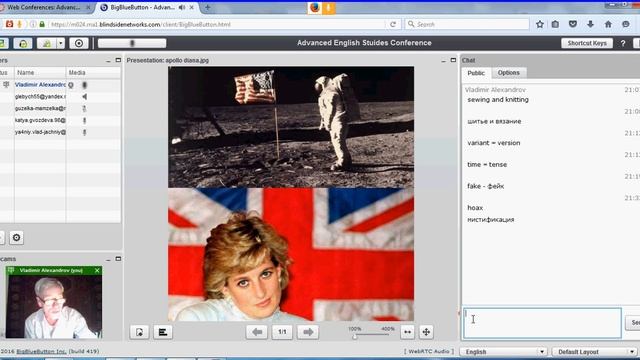Go to the Firefox home page
Image resolution: width=640 pixels, height=360 pixels.
pyautogui.click(x=608, y=24)
